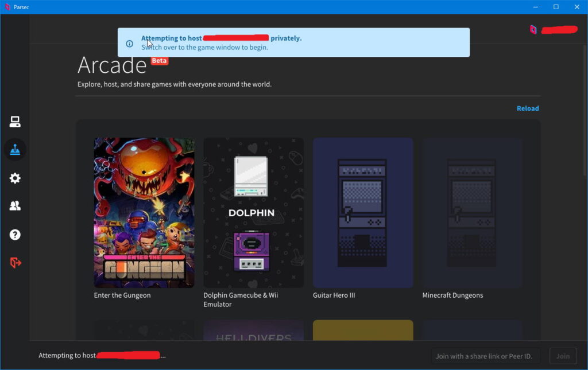
Task: Click the Join button
Action: 563,356
